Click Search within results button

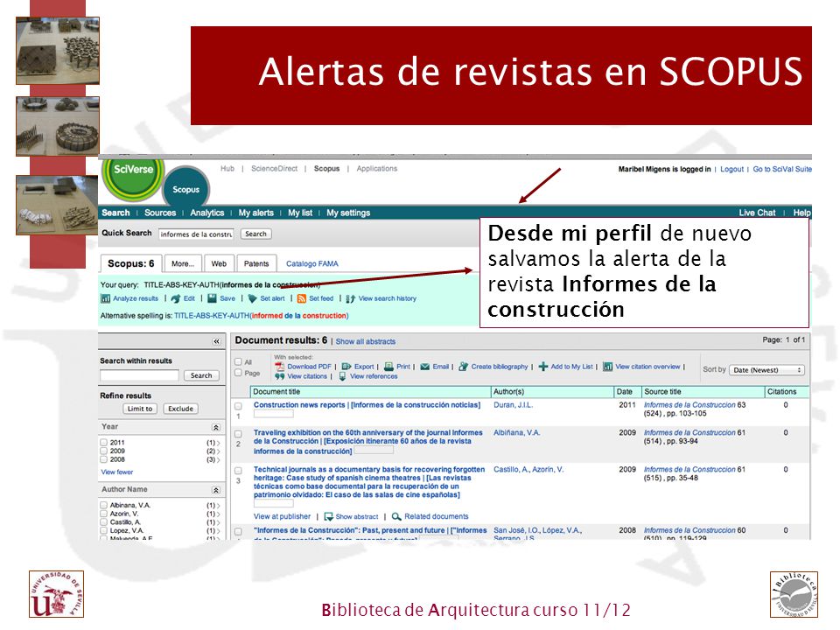[x=201, y=375]
